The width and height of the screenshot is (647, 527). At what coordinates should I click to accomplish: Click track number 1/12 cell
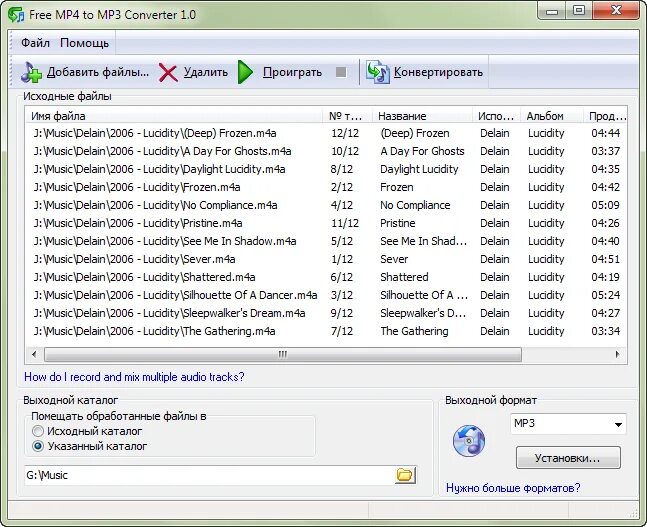pos(342,259)
